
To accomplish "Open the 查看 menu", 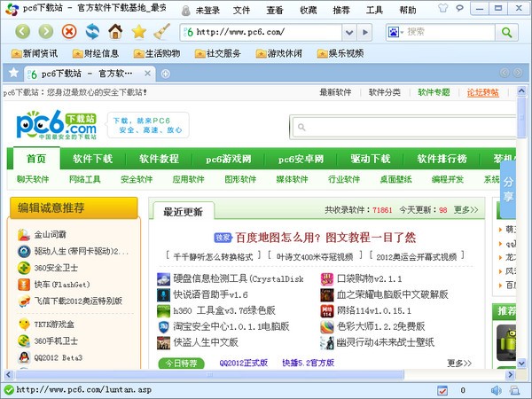I will coord(275,11).
